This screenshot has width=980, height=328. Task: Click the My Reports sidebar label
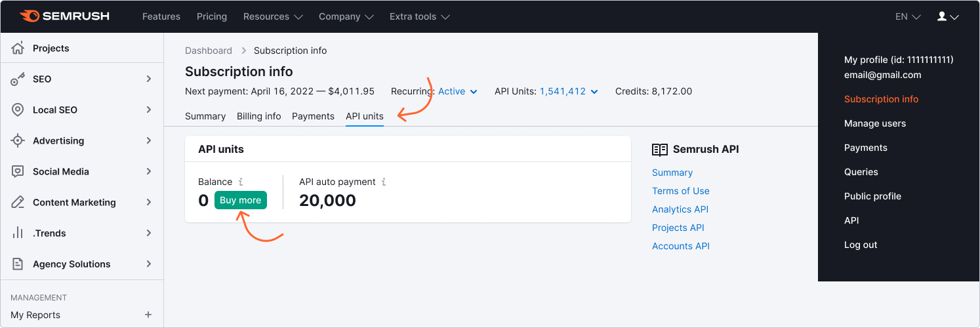[x=35, y=315]
